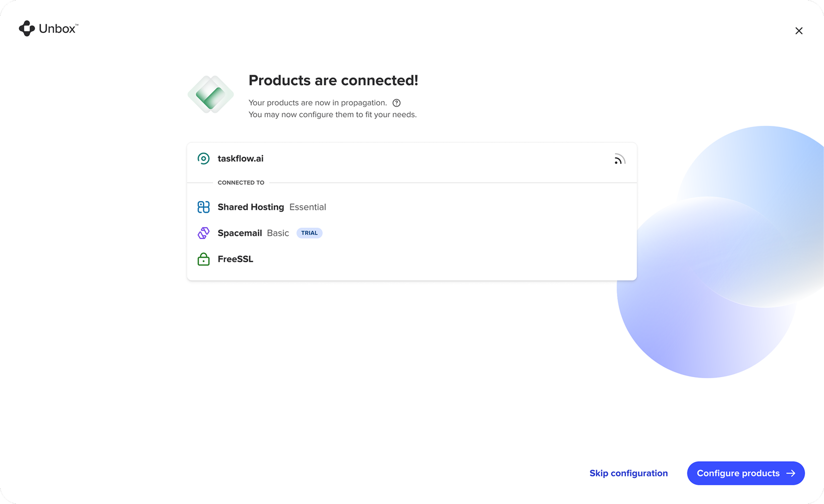
Task: Click the green checkmark success illustration
Action: pos(210,94)
